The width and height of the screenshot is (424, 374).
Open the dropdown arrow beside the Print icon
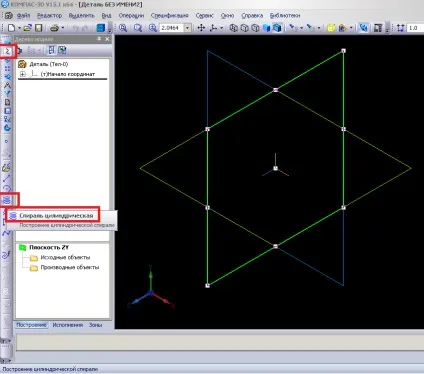[x=63, y=28]
